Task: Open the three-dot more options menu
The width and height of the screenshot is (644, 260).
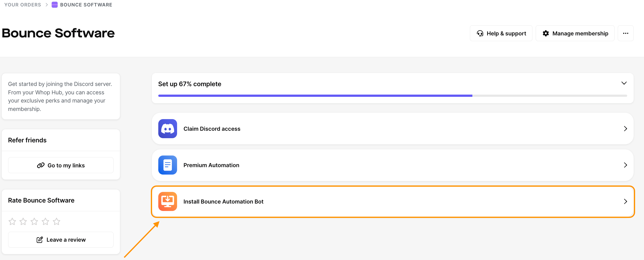Action: tap(625, 33)
